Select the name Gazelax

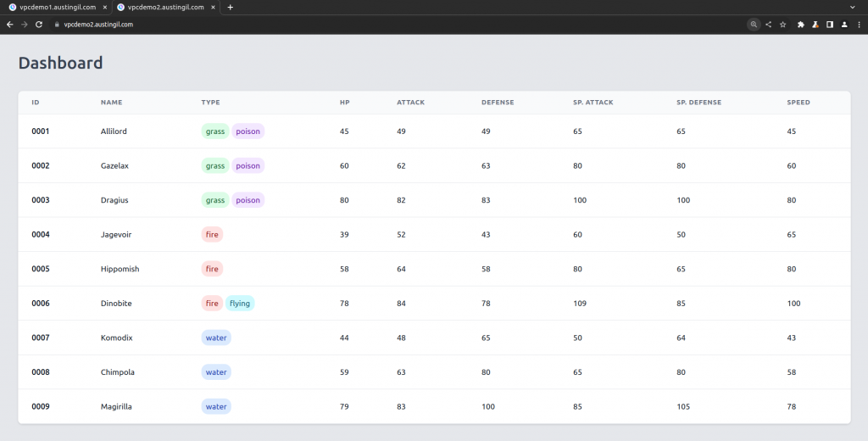pos(114,165)
